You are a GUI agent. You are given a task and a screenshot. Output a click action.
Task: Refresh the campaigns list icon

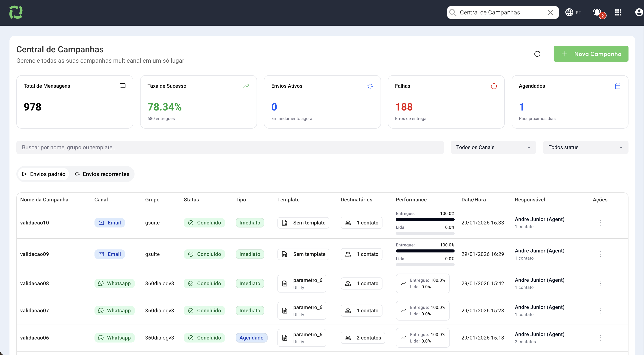click(x=537, y=54)
